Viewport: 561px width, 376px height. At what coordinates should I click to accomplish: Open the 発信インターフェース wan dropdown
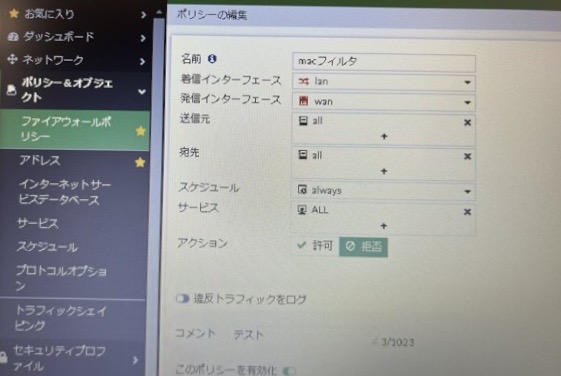[384, 102]
